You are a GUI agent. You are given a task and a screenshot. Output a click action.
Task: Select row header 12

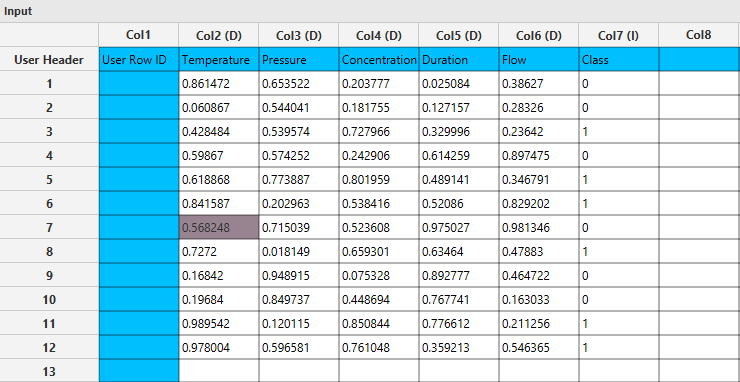tap(49, 348)
